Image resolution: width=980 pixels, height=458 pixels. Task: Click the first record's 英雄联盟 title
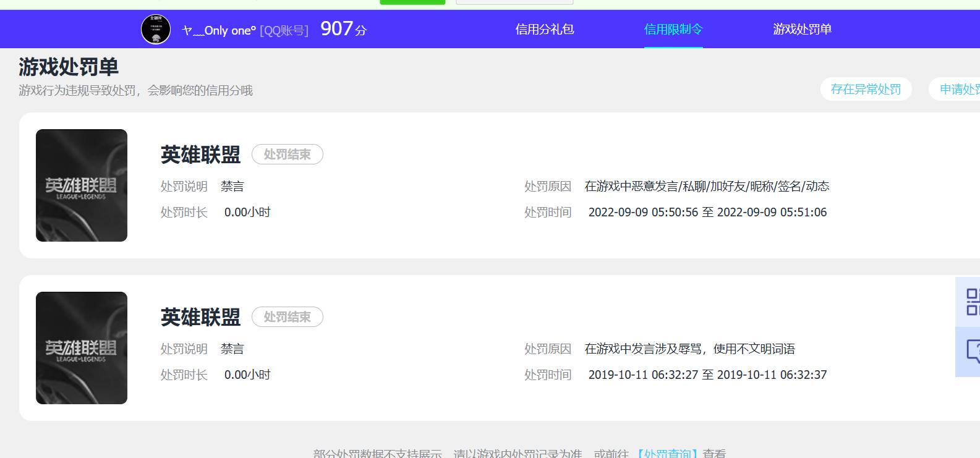[200, 155]
